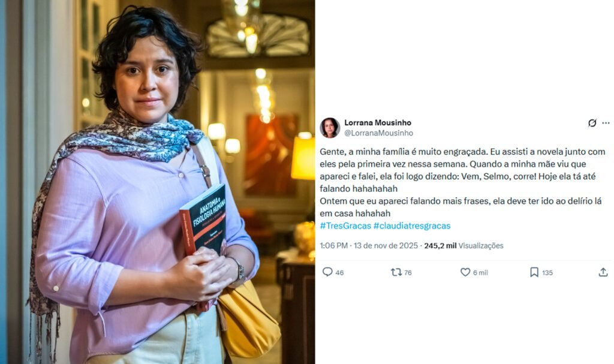Click the tweet body text
Image resolution: width=614 pixels, height=364 pixels.
click(x=462, y=182)
